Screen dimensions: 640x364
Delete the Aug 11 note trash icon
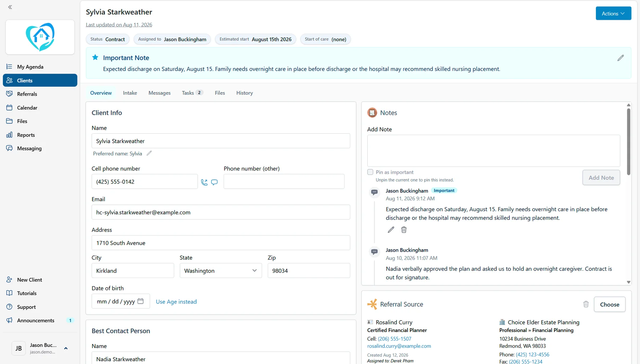click(x=404, y=230)
